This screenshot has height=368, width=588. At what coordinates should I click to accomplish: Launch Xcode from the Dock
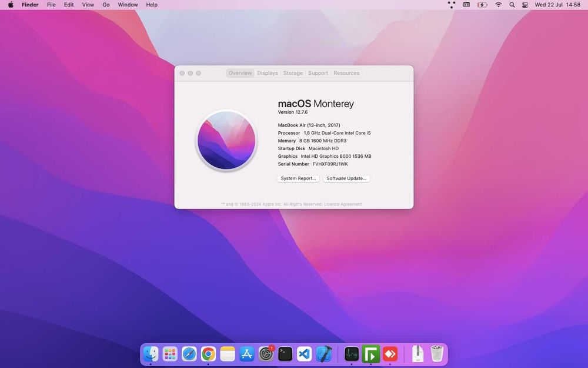pyautogui.click(x=323, y=354)
